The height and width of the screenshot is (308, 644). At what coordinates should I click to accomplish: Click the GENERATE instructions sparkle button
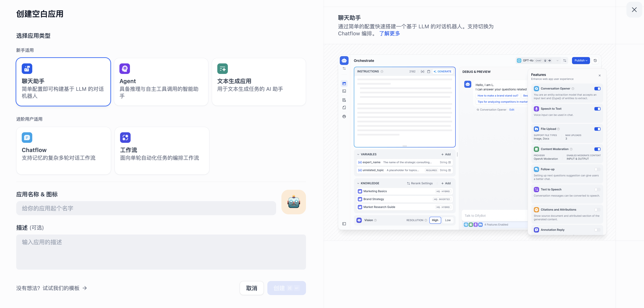[x=442, y=72]
